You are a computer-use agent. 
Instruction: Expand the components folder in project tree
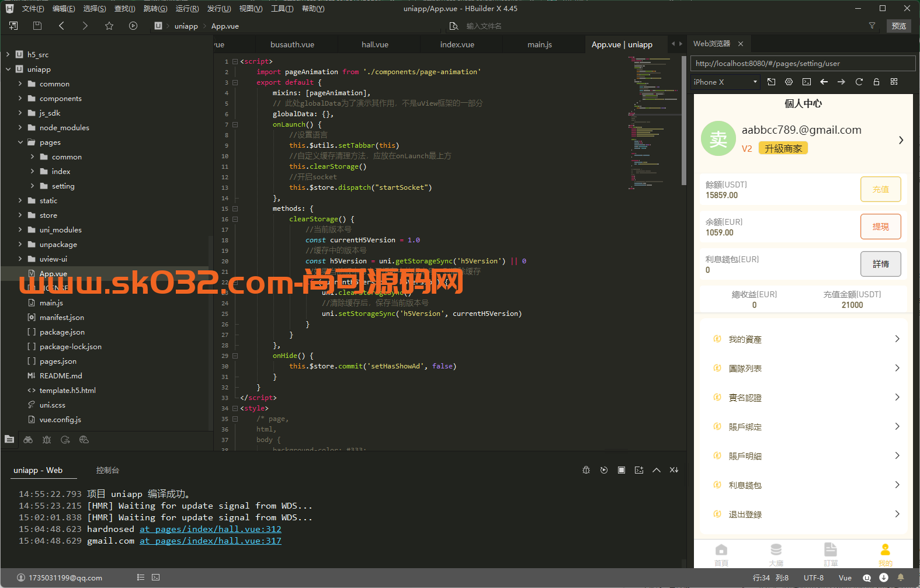[x=20, y=98]
